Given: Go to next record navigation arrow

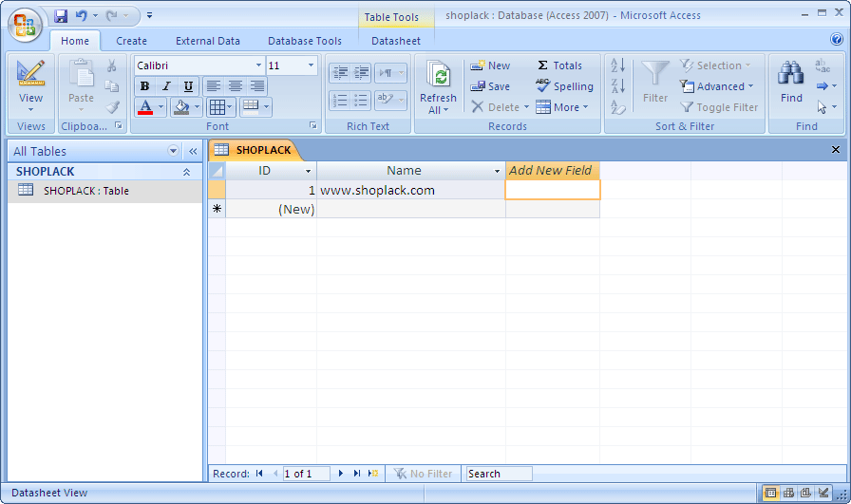Looking at the screenshot, I should click(340, 474).
